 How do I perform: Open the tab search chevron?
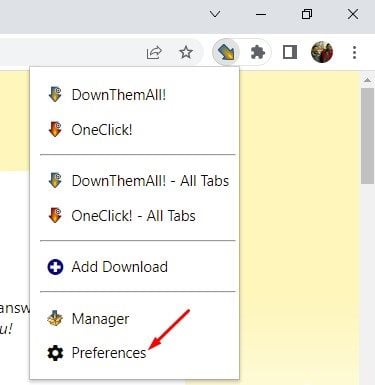[215, 14]
